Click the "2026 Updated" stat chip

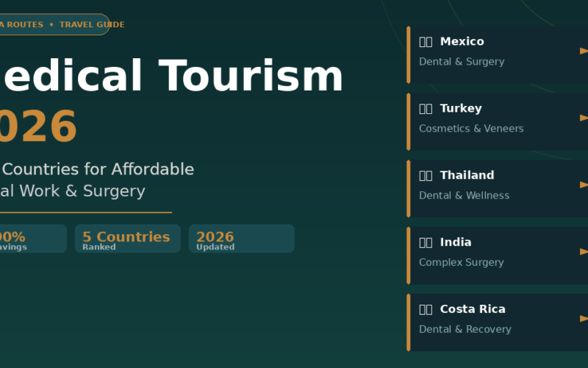242,238
